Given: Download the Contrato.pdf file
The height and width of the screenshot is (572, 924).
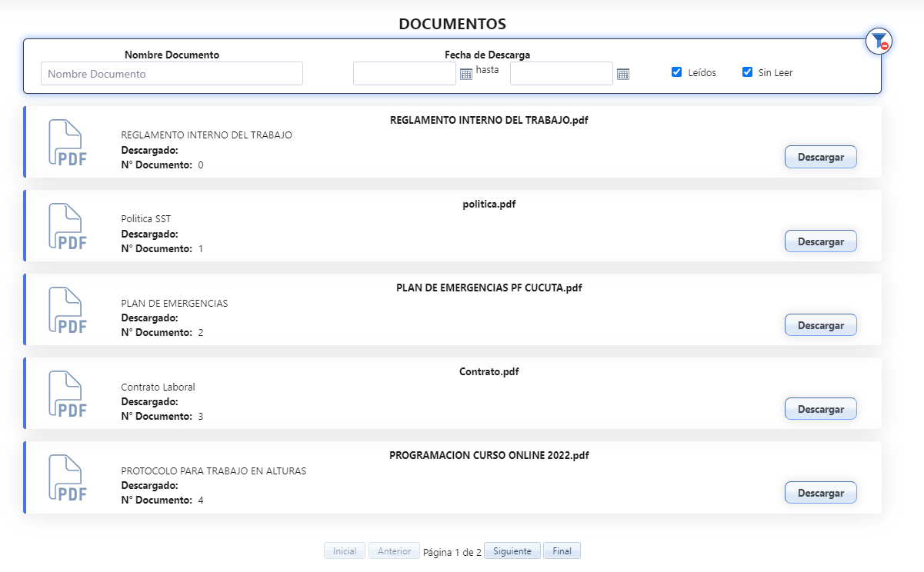Looking at the screenshot, I should click(820, 409).
